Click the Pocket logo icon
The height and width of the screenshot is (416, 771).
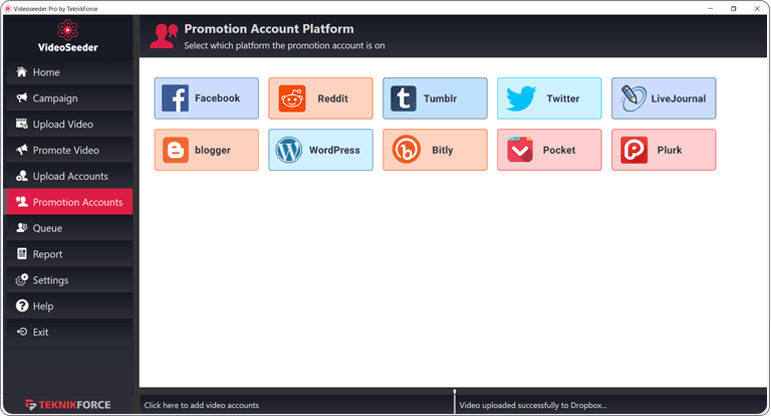[x=520, y=149]
